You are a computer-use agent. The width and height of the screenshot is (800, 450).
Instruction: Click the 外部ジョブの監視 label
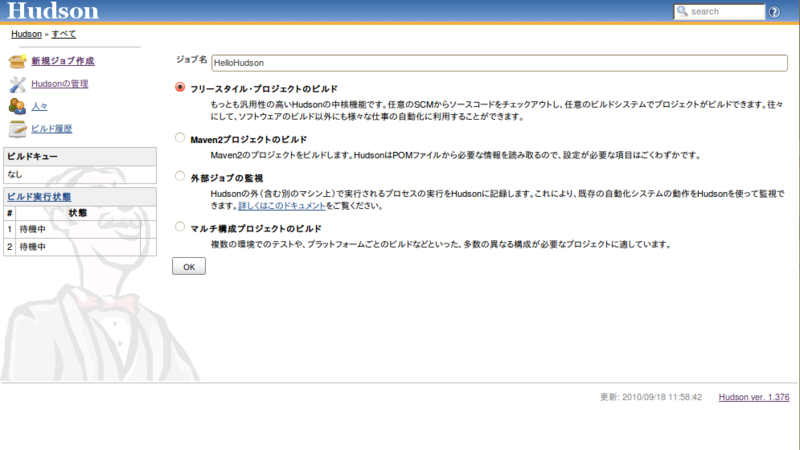coord(227,178)
